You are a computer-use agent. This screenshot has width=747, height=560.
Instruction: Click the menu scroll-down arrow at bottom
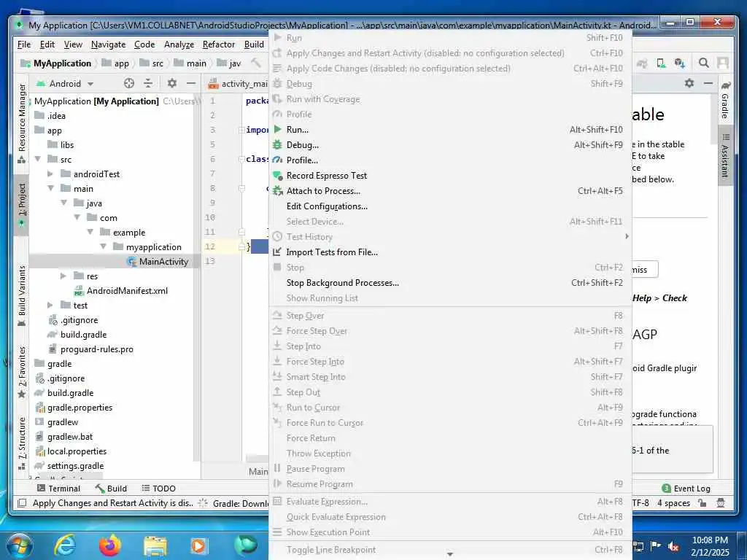coord(449,555)
